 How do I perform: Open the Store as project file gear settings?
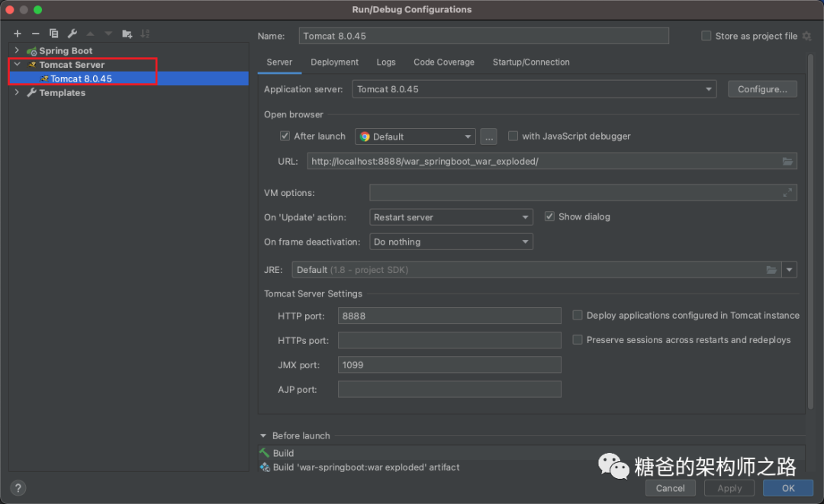pos(806,36)
